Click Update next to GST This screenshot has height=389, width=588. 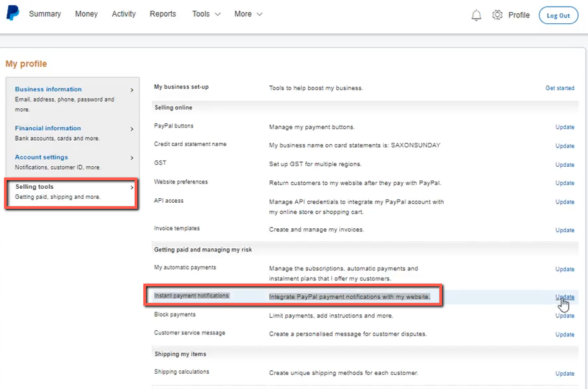[565, 164]
